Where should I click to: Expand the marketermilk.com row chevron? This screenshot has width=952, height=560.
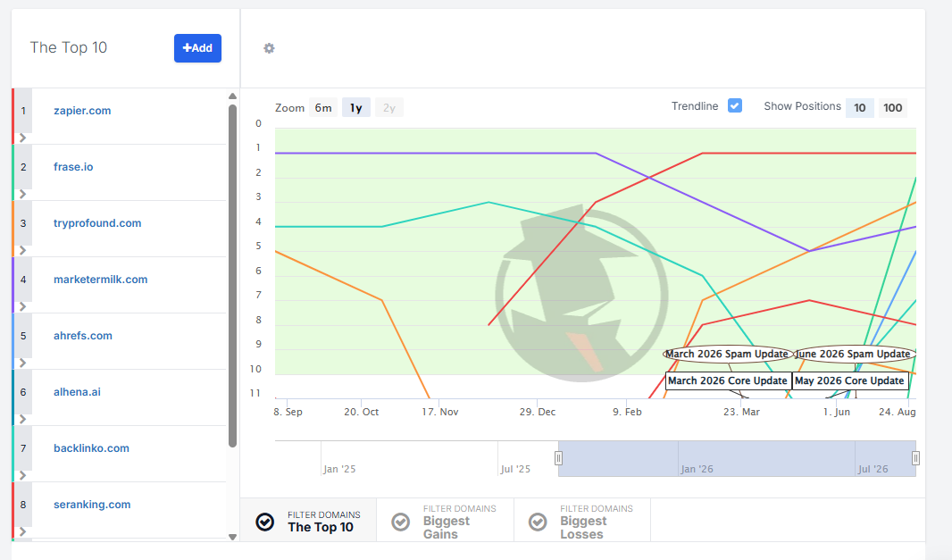pos(23,306)
